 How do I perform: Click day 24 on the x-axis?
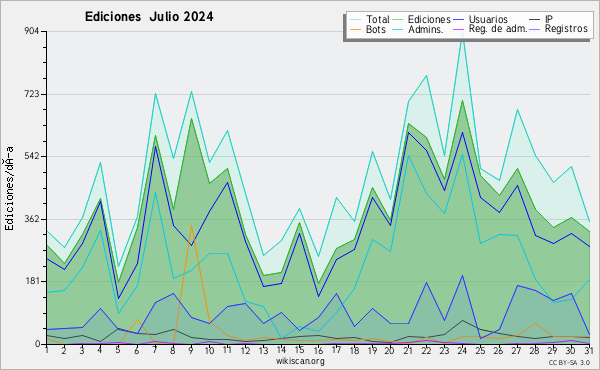pyautogui.click(x=462, y=350)
